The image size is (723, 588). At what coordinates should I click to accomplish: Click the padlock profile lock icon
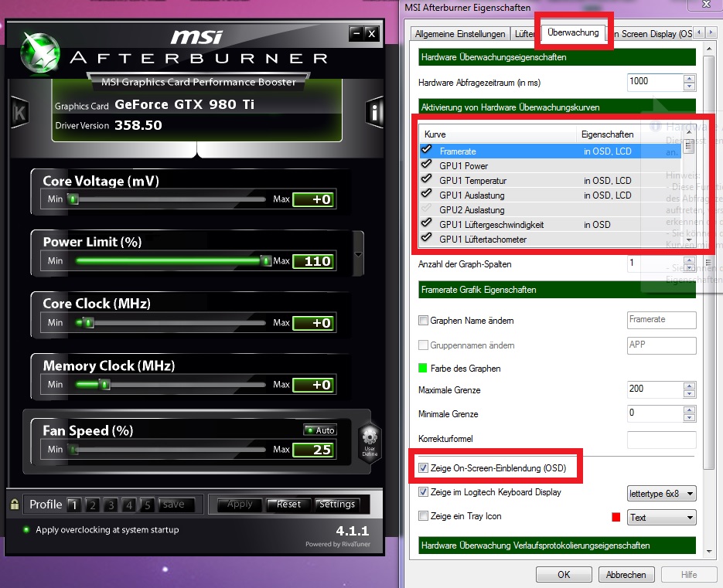click(15, 504)
